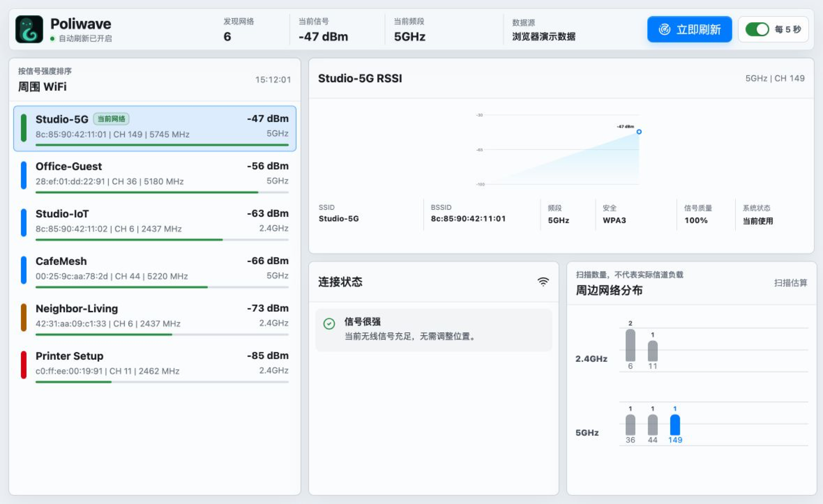Toggle the 每 5 秒 auto-refresh switch

757,29
